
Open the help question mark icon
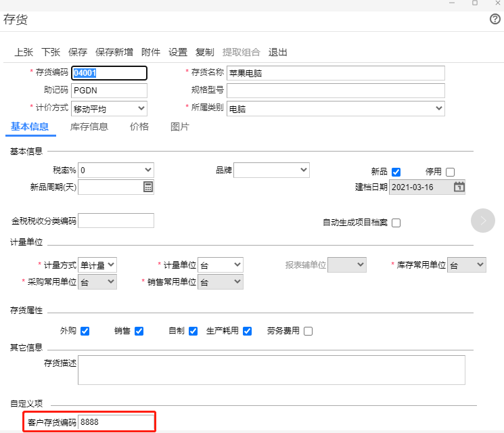click(495, 20)
